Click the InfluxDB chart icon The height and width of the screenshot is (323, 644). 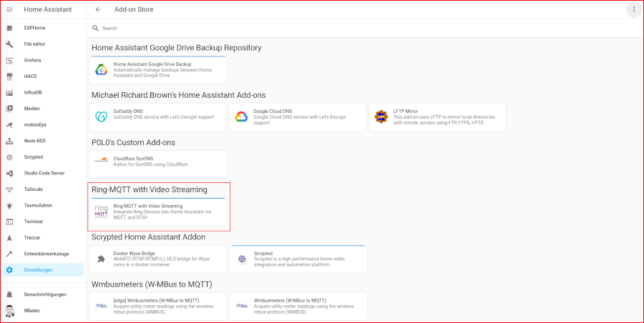[9, 93]
